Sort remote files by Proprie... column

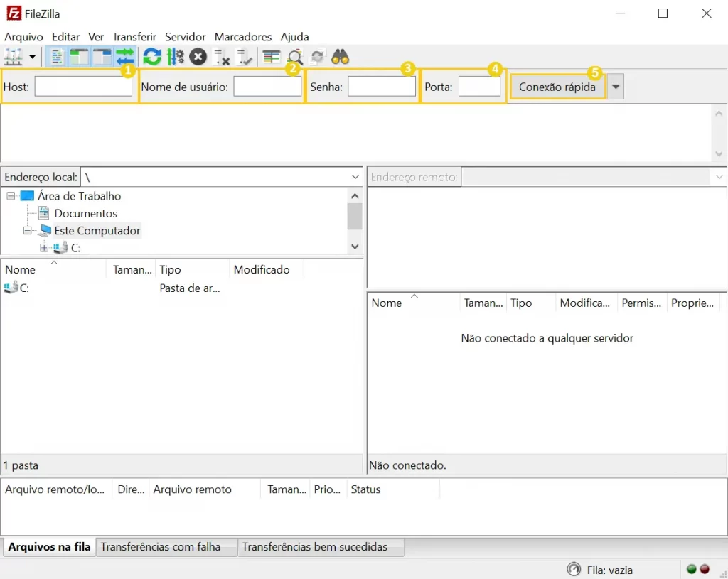(692, 303)
